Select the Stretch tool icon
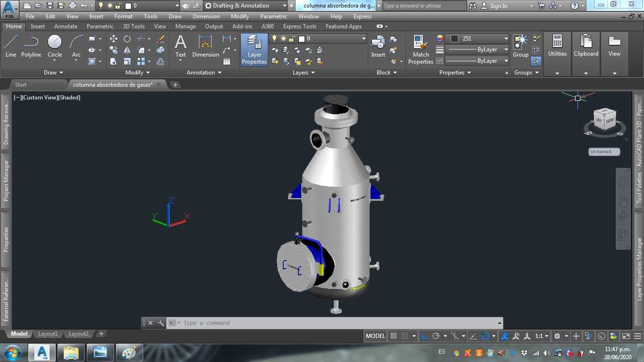The image size is (644, 362). pos(114,61)
